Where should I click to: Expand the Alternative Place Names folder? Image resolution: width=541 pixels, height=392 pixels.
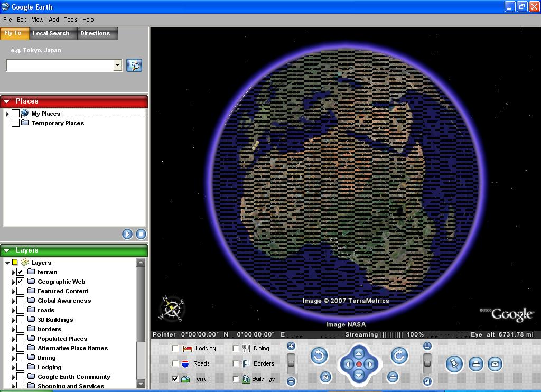click(x=13, y=348)
